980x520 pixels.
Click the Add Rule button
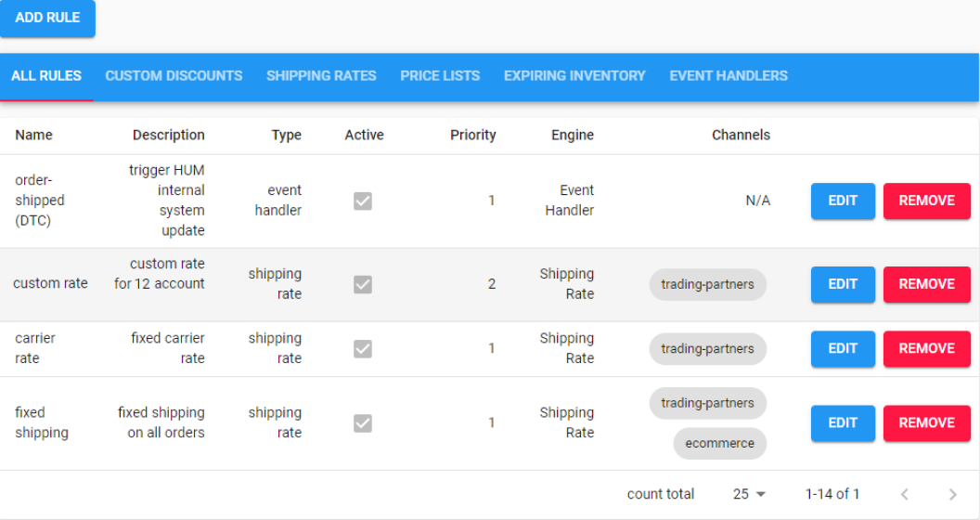[x=47, y=18]
